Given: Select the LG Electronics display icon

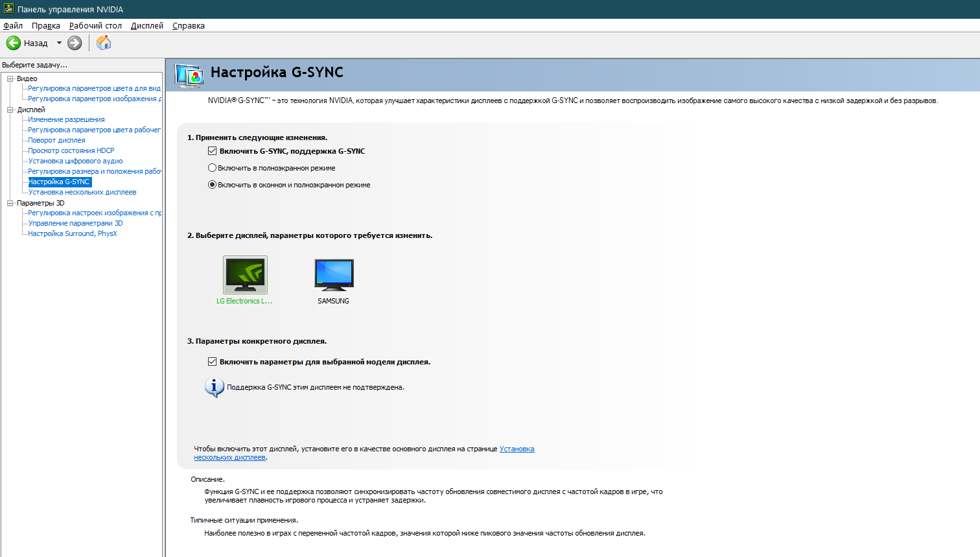Looking at the screenshot, I should 245,275.
